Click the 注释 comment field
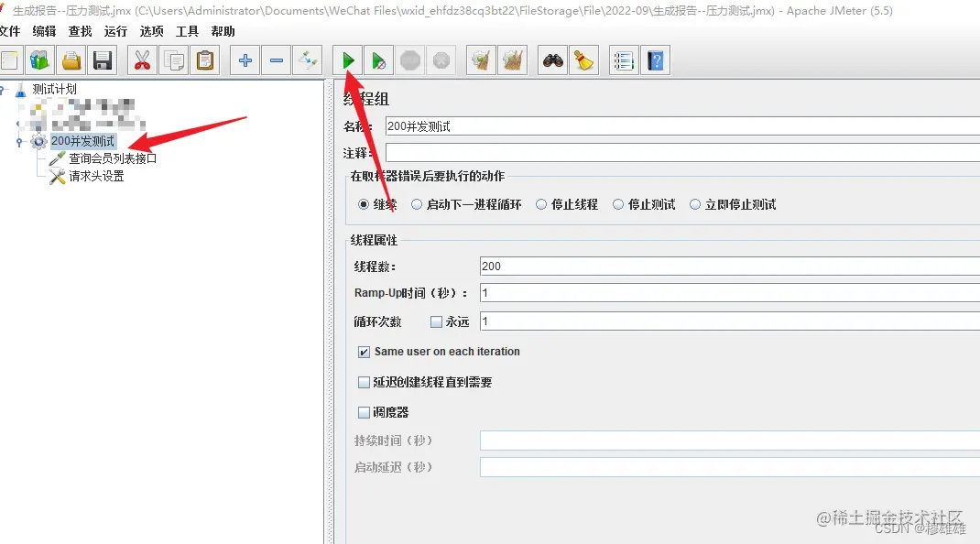This screenshot has width=980, height=544. (682, 153)
